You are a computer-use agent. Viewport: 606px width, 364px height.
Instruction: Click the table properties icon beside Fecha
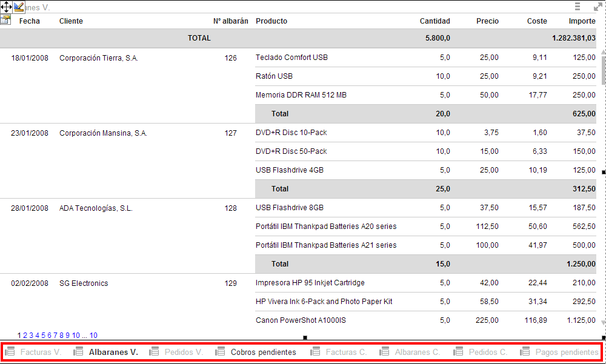[x=5, y=20]
